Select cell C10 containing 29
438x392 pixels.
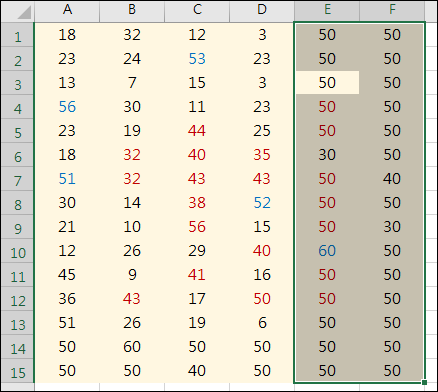[x=197, y=251]
